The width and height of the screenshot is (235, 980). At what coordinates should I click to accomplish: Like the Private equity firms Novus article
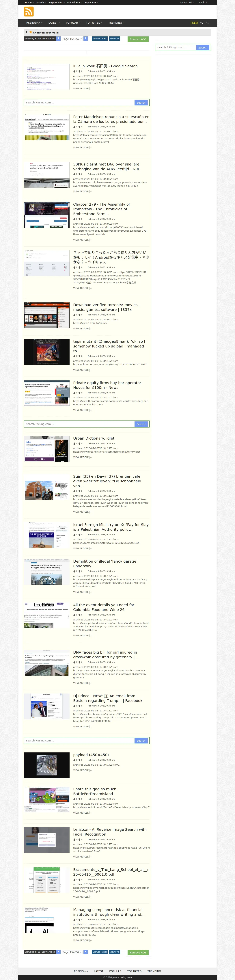(x=74, y=393)
